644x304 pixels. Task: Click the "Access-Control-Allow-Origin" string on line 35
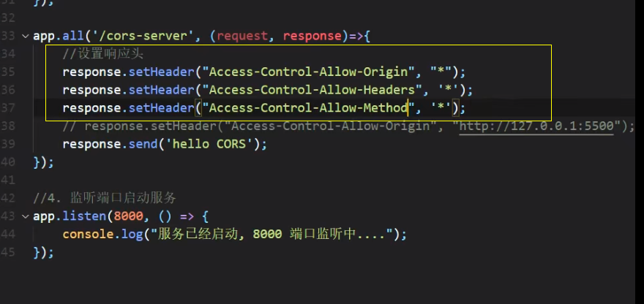pos(308,72)
